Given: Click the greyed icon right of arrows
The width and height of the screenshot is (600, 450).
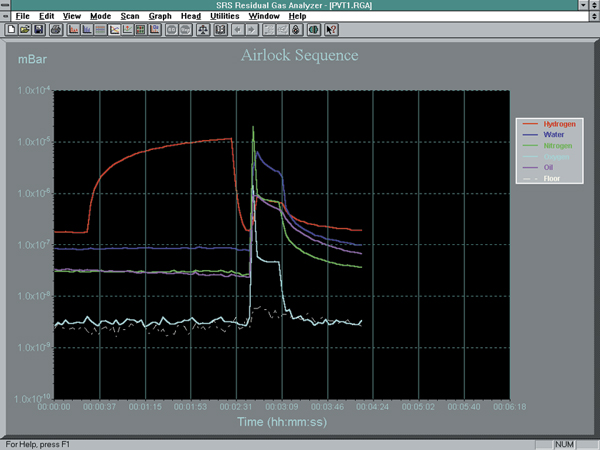Looking at the screenshot, I should 269,29.
